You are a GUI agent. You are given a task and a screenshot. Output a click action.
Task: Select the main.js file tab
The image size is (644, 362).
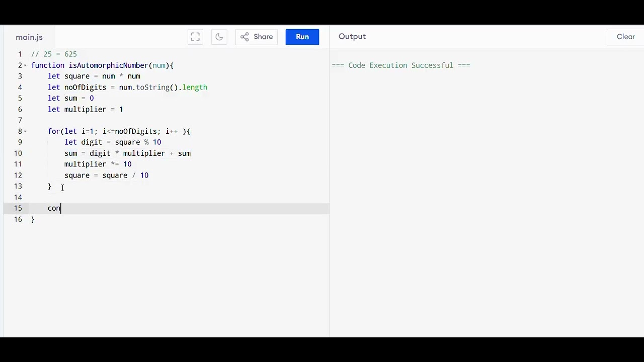point(29,37)
